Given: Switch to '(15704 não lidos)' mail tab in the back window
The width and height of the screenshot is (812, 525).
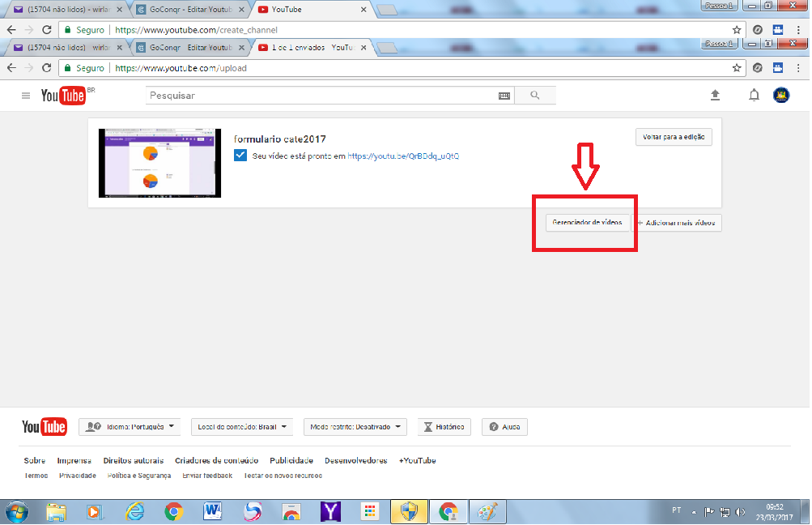Looking at the screenshot, I should tap(68, 10).
